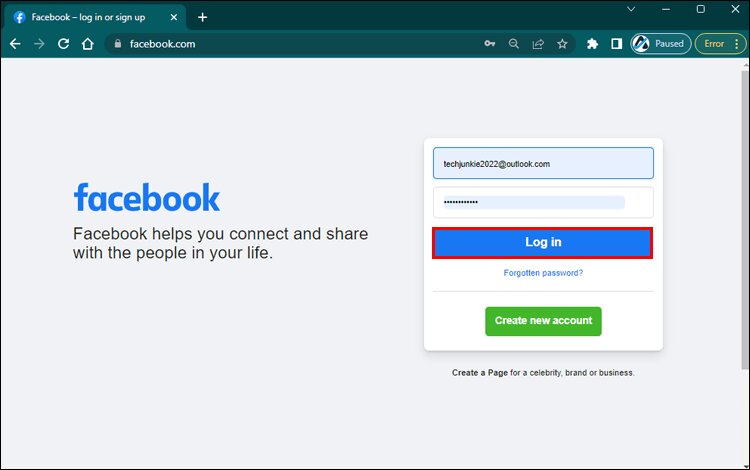This screenshot has height=470, width=750.
Task: Click the page vertical scrollbar
Action: (745, 220)
